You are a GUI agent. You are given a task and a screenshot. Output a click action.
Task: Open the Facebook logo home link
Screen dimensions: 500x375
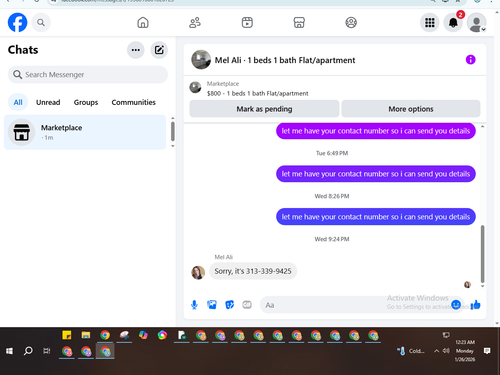click(17, 22)
